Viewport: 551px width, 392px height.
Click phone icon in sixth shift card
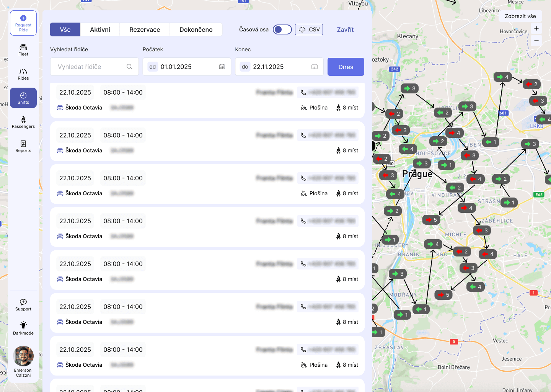coord(303,307)
